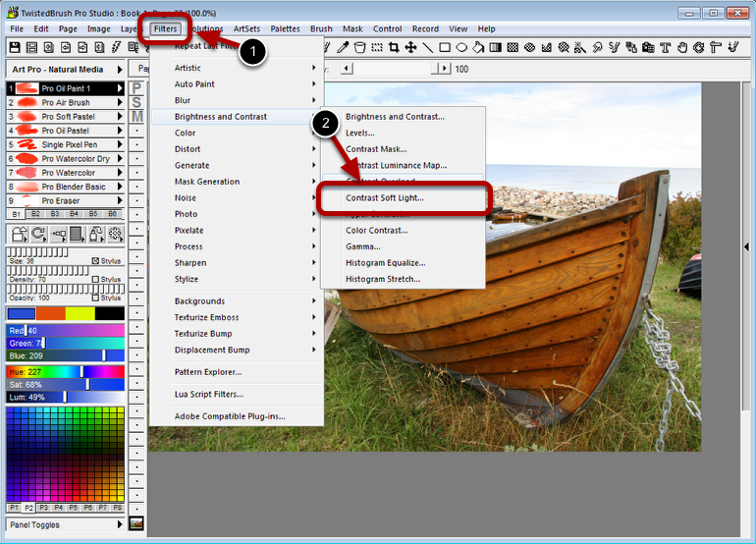Select the Ellipse shape tool
The image size is (756, 544).
[x=461, y=47]
